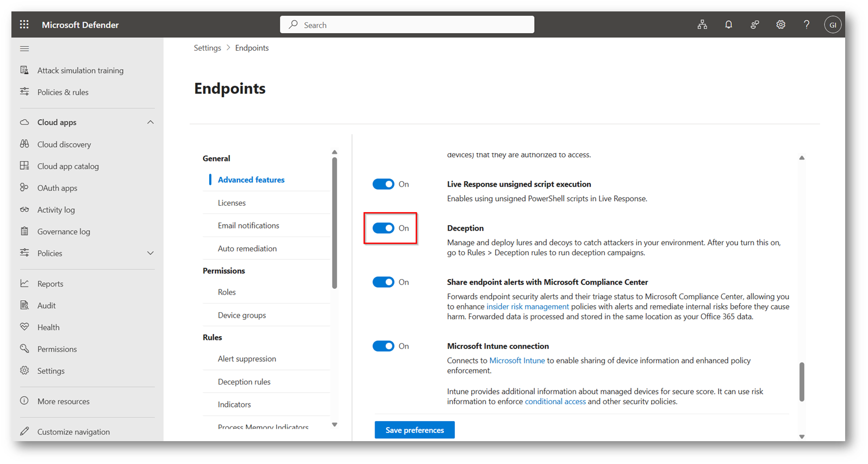Collapse navigation with the hamburger icon
This screenshot has width=868, height=464.
24,48
